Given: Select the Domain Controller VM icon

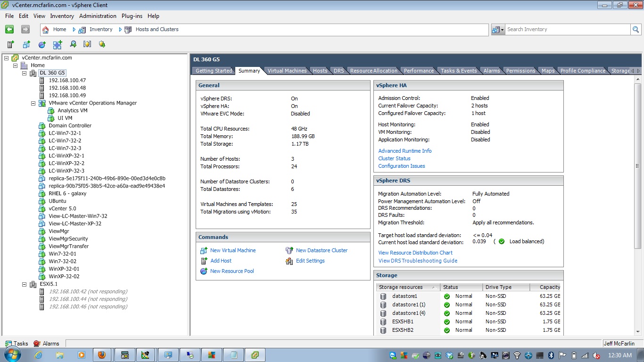Looking at the screenshot, I should [42, 125].
